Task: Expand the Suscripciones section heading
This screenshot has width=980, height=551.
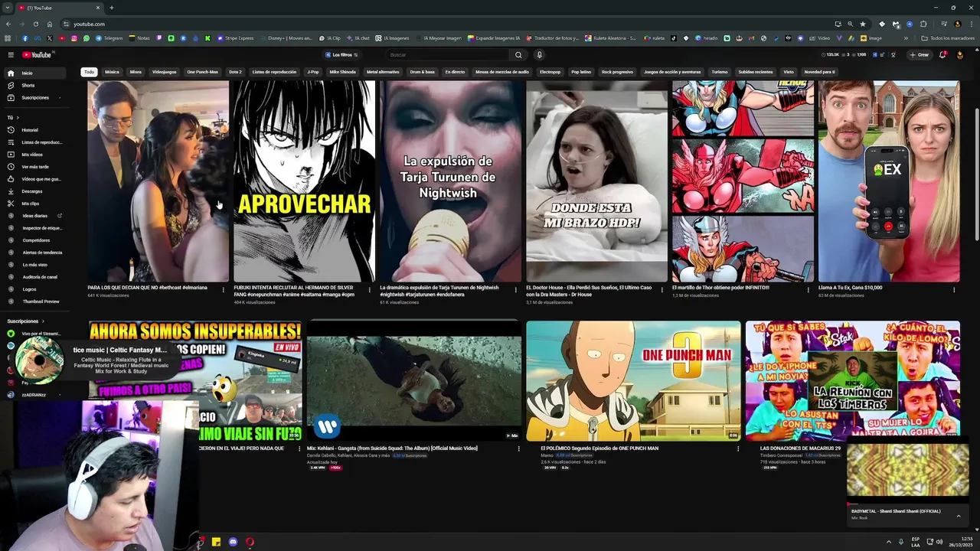Action: [x=25, y=321]
